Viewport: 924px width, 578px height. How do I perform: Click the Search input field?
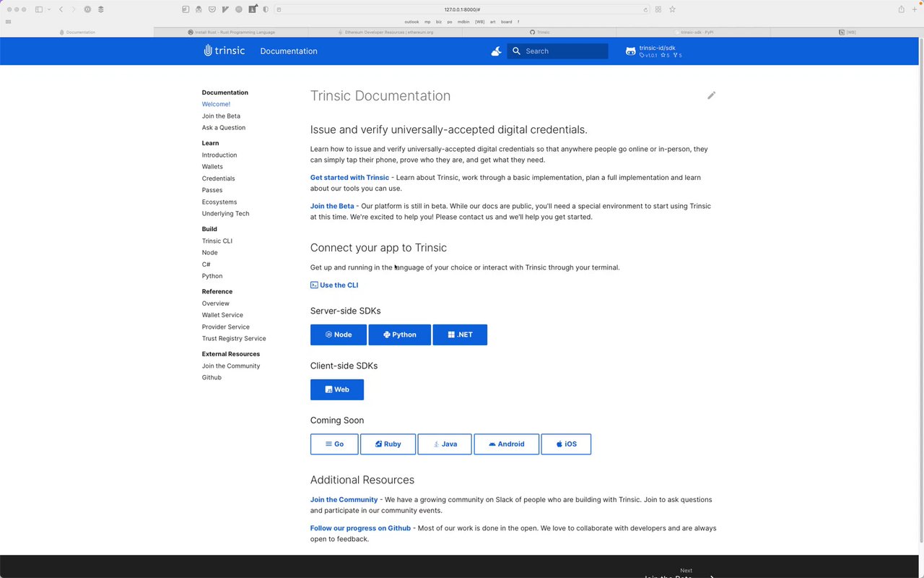tap(557, 51)
